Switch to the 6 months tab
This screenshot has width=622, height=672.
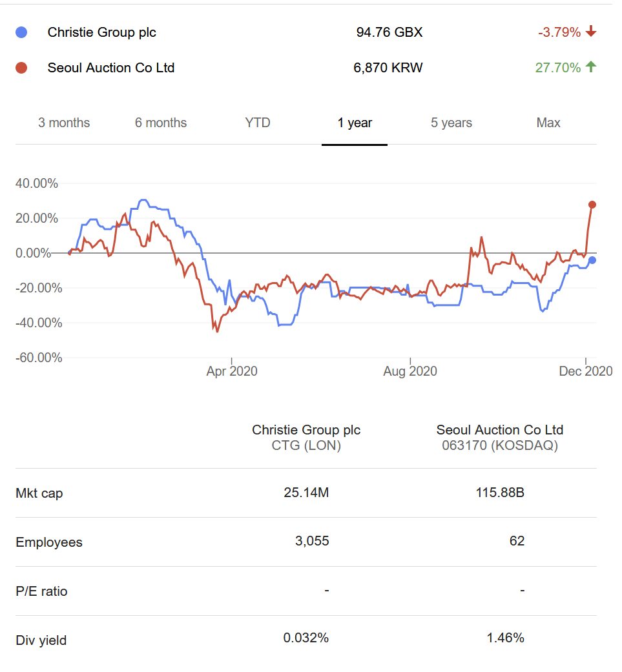pyautogui.click(x=161, y=123)
